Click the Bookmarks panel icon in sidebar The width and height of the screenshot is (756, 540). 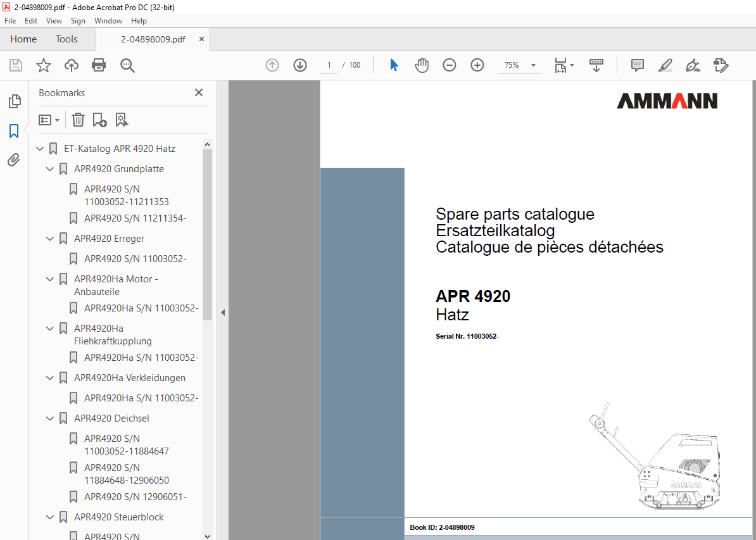[x=14, y=130]
